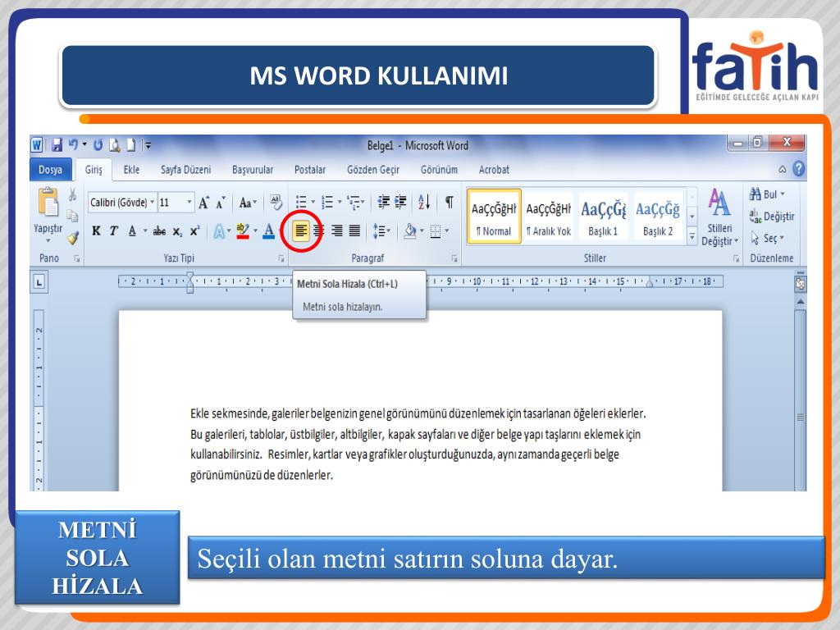
Task: Click the tab selector L ruler box
Action: click(x=39, y=282)
